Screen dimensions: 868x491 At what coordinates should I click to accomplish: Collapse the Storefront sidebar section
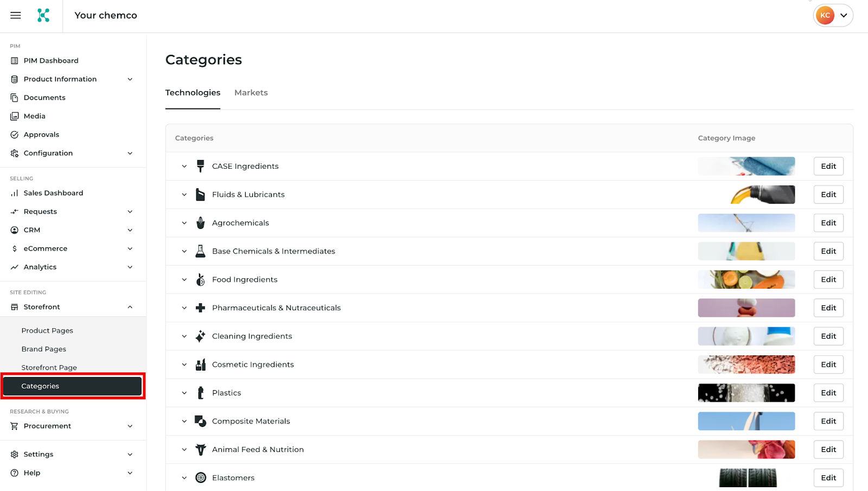pos(130,307)
